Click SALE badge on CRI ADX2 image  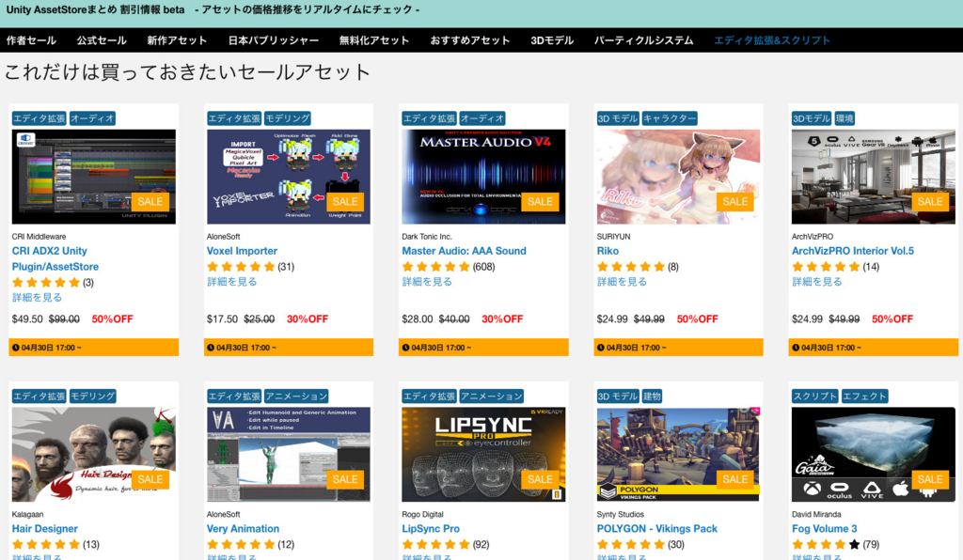tap(150, 202)
